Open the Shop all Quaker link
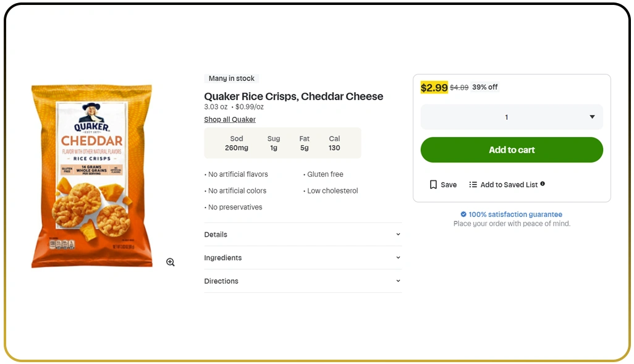This screenshot has height=364, width=634. pyautogui.click(x=230, y=120)
